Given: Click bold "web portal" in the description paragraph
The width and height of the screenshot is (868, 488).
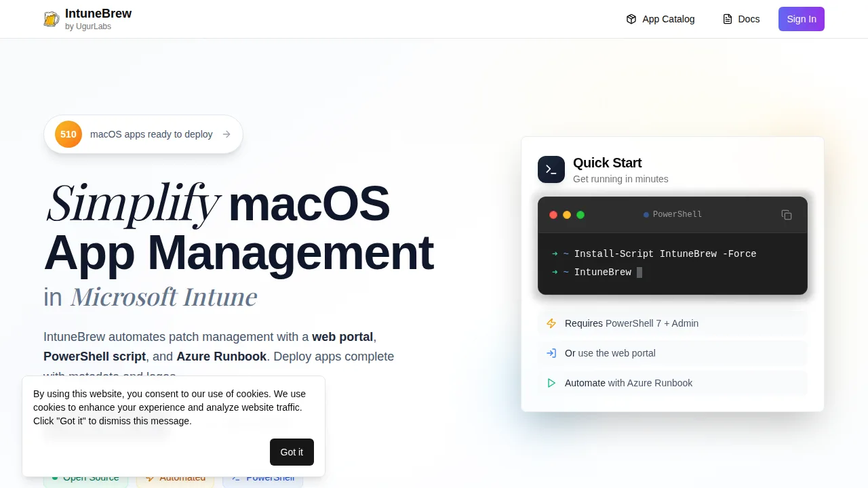Looking at the screenshot, I should (342, 337).
